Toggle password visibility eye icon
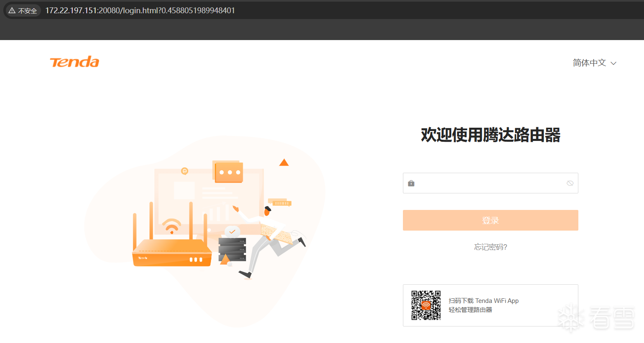The height and width of the screenshot is (343, 644). point(570,183)
